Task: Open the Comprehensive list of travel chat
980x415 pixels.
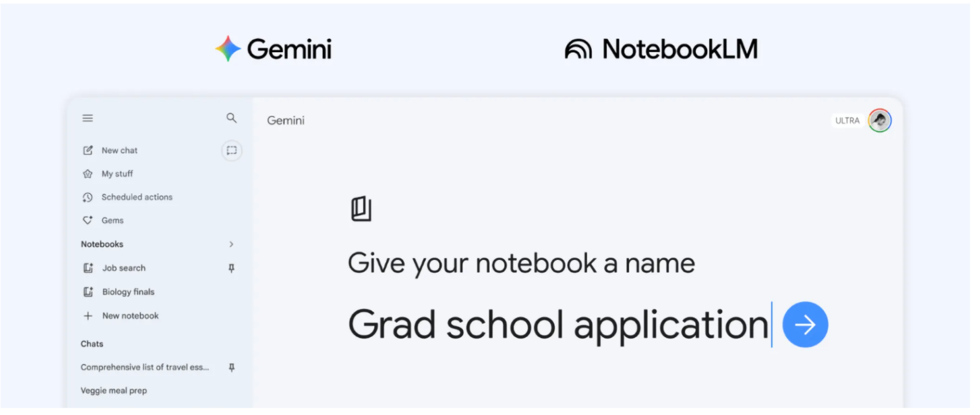Action: click(x=145, y=367)
